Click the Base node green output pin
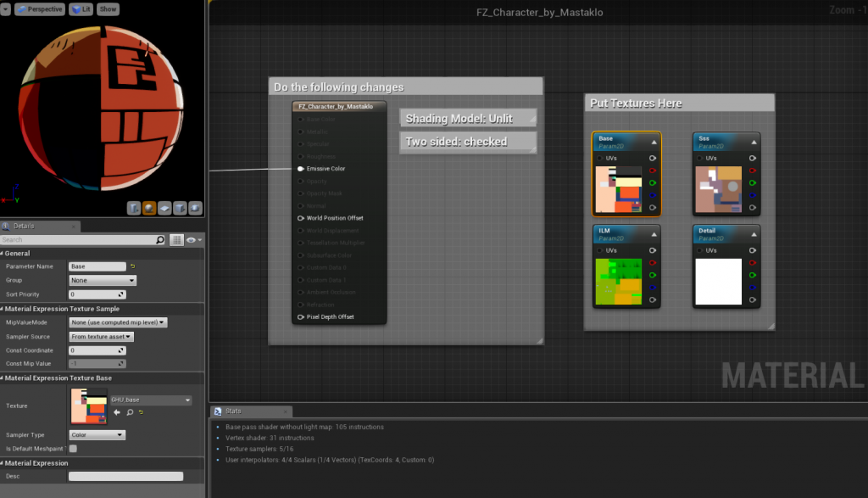Image resolution: width=868 pixels, height=498 pixels. click(x=653, y=182)
